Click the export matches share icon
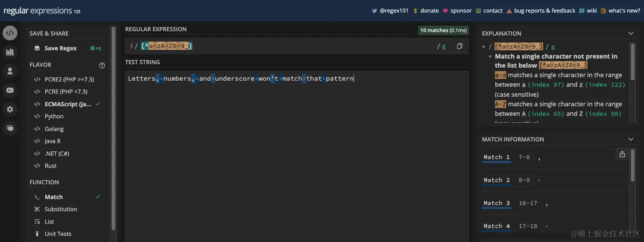Viewport: 644px width, 242px height. pos(622,154)
